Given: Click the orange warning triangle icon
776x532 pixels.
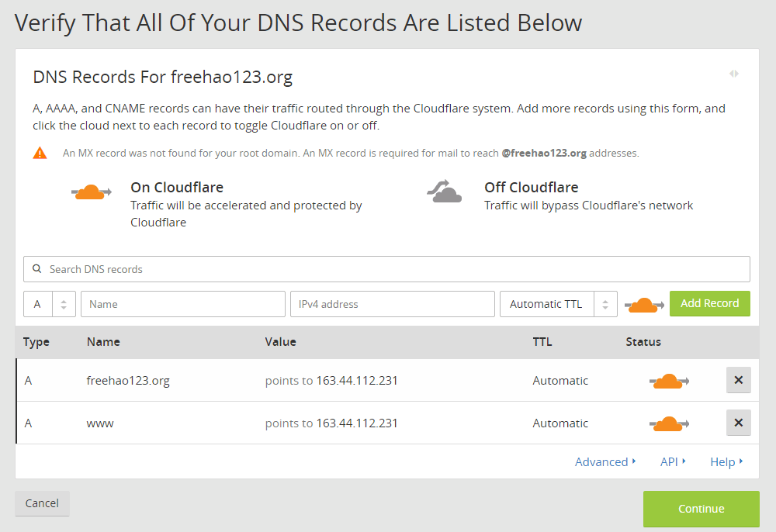Looking at the screenshot, I should click(x=40, y=153).
